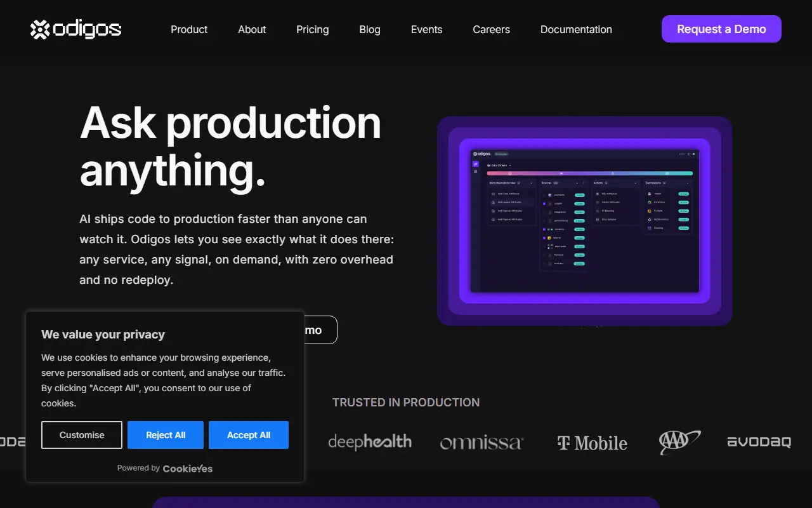This screenshot has height=508, width=812.
Task: Click the partially hidden demo button in hero
Action: [320, 330]
